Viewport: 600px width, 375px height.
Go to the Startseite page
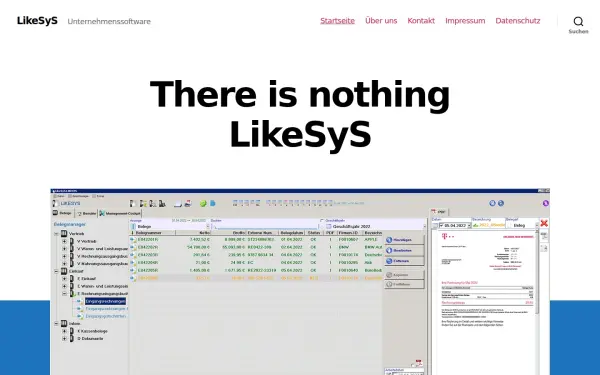(x=337, y=21)
